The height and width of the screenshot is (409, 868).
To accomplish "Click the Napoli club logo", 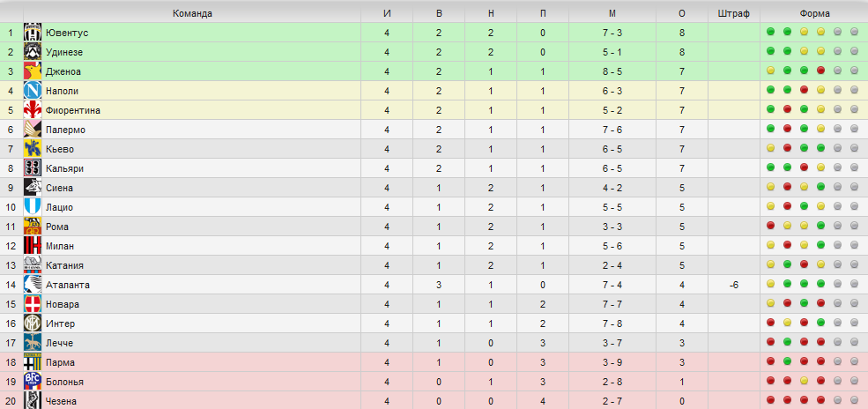I will coord(33,91).
